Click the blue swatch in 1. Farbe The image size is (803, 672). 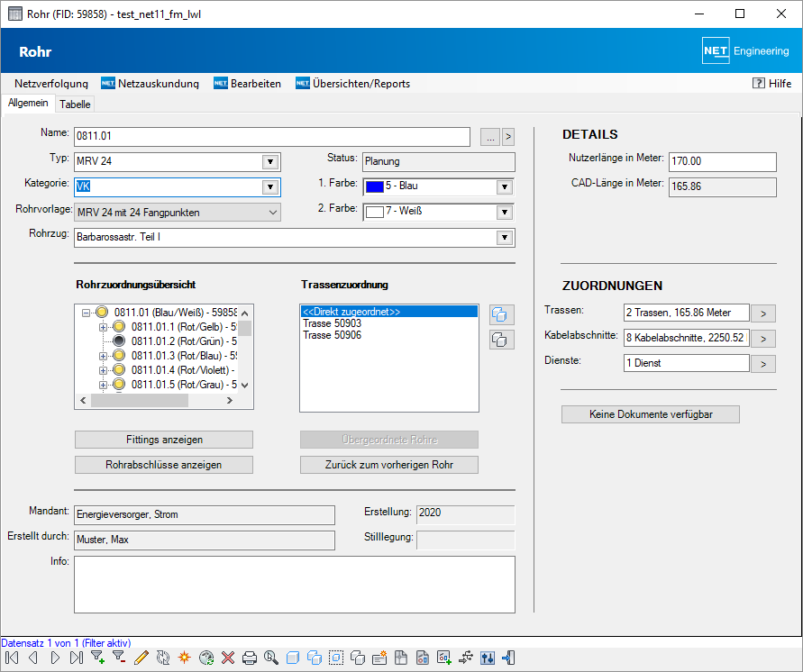(374, 187)
